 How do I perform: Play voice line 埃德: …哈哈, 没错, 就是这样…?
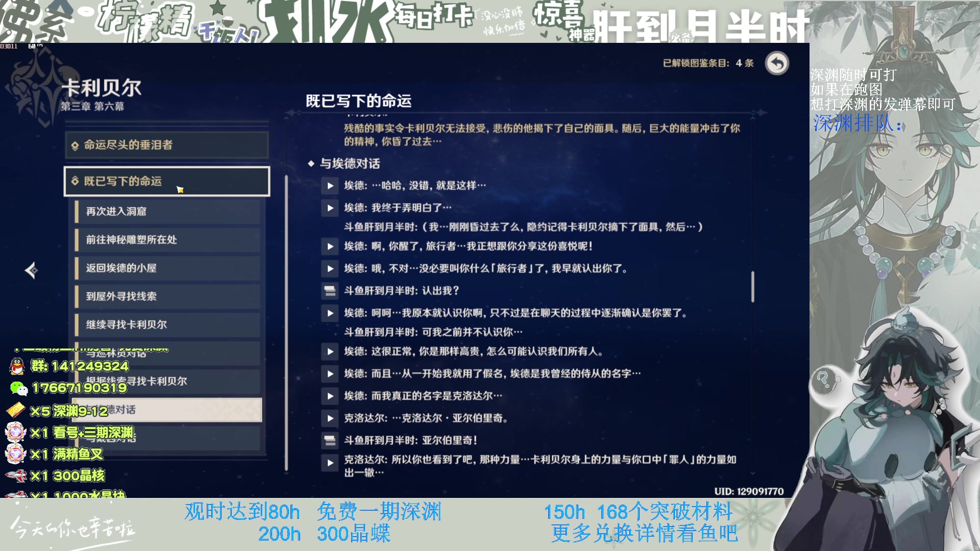pos(330,186)
